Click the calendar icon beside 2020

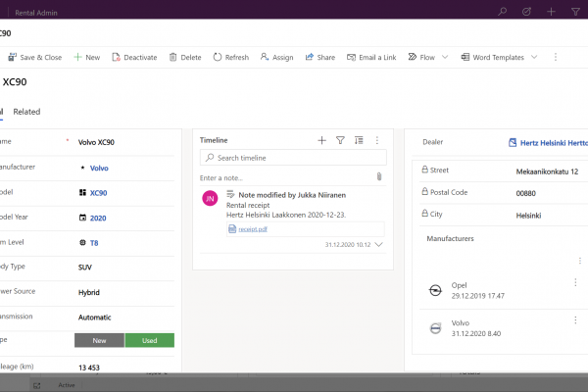pyautogui.click(x=82, y=218)
